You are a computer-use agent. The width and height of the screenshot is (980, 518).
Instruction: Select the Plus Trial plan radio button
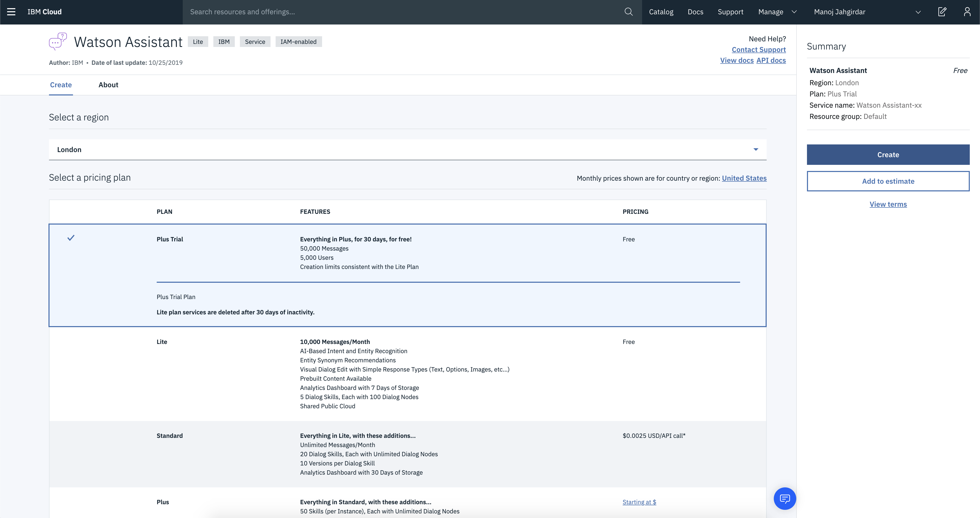pyautogui.click(x=71, y=238)
